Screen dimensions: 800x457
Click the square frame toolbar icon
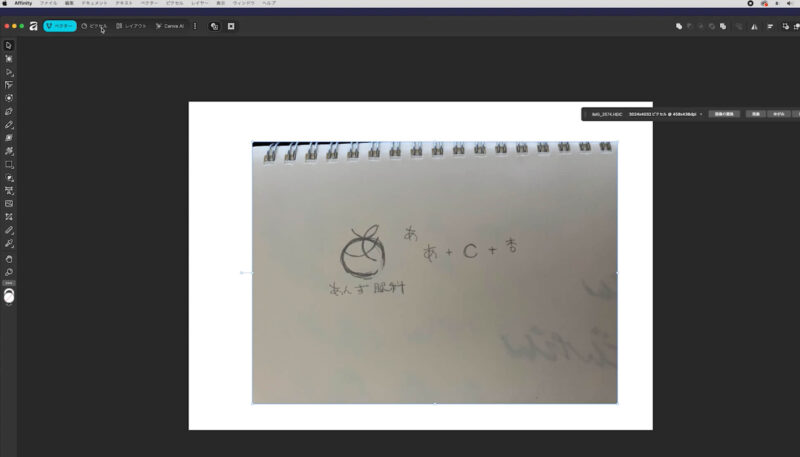click(231, 26)
